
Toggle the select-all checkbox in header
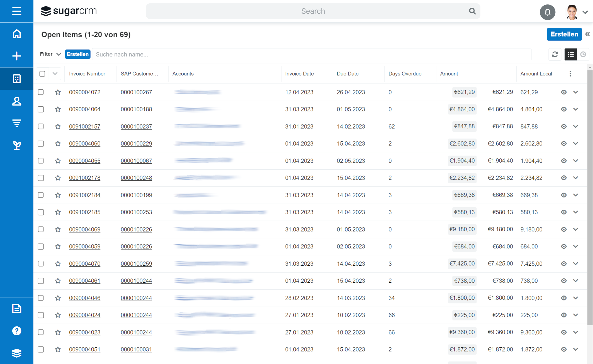pyautogui.click(x=42, y=74)
